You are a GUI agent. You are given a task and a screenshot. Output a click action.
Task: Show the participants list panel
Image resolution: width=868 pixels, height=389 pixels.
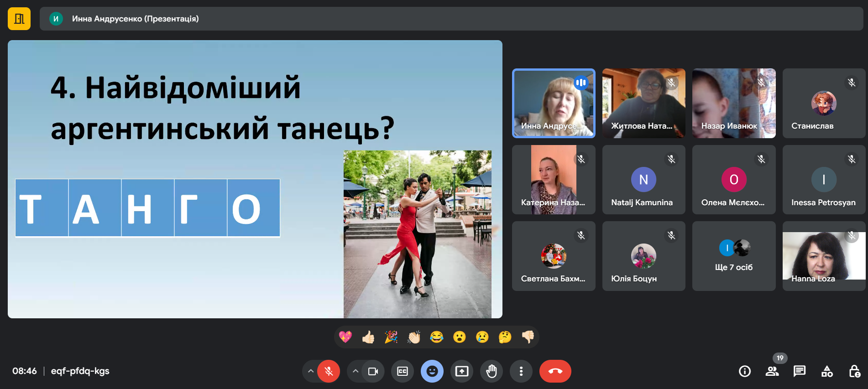tap(772, 371)
